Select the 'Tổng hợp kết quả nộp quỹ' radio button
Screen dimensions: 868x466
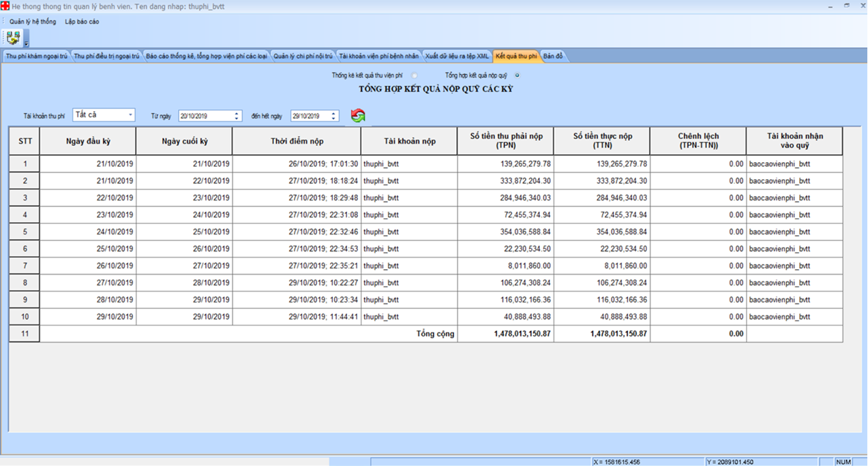coord(518,76)
